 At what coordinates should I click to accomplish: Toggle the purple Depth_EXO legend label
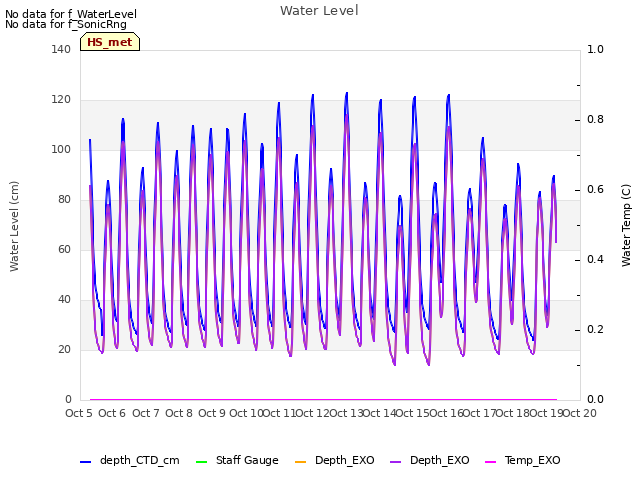pyautogui.click(x=440, y=460)
